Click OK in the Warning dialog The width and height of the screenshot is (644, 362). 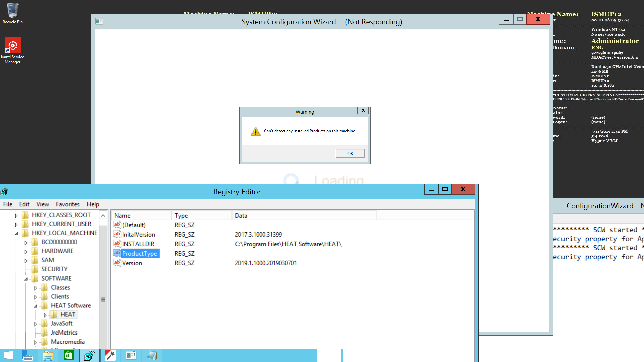point(350,154)
